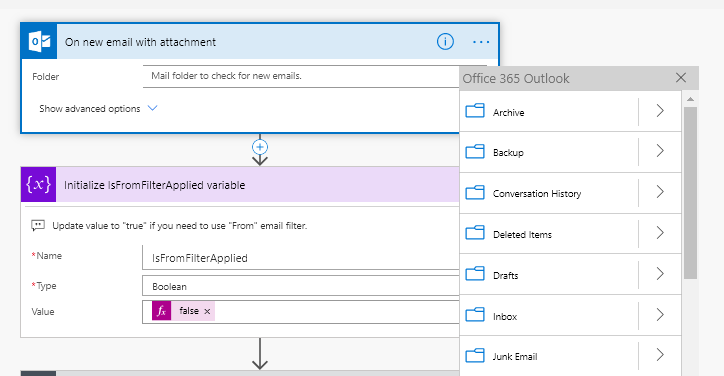Screen dimensions: 724x376
Task: Open the Type dropdown showing Boolean
Action: (301, 286)
